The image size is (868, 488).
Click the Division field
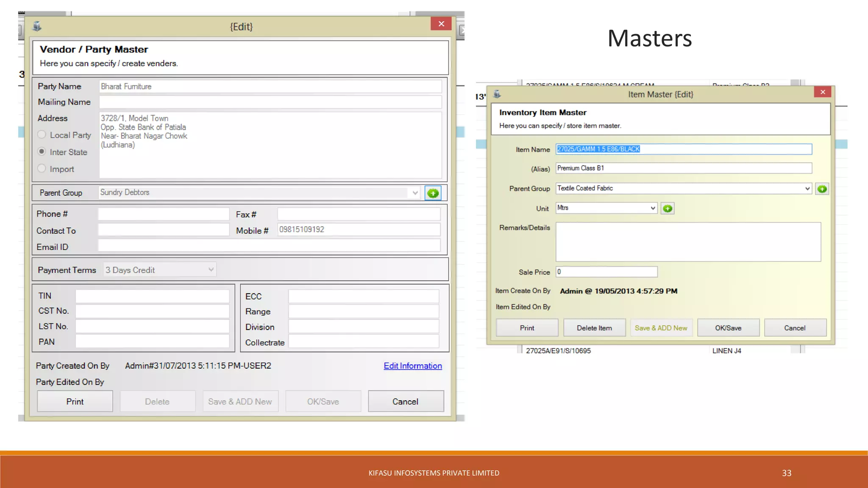[364, 327]
